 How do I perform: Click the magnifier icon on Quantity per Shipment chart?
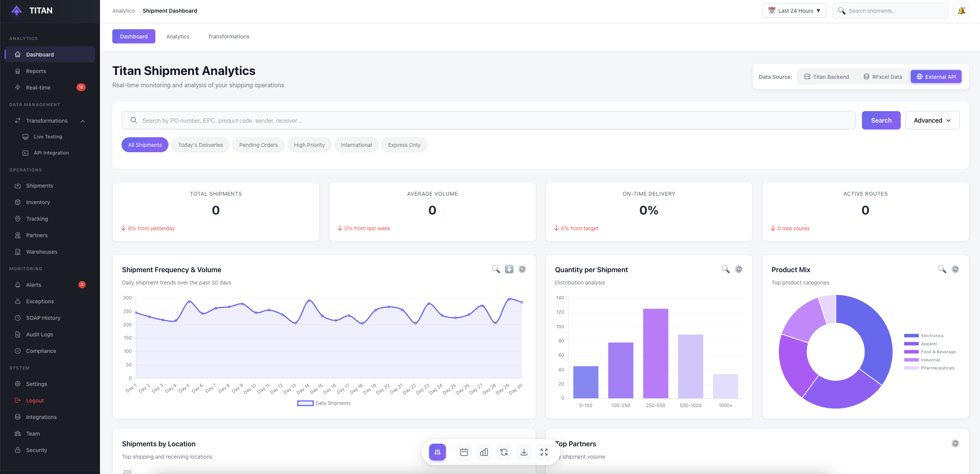(x=726, y=269)
